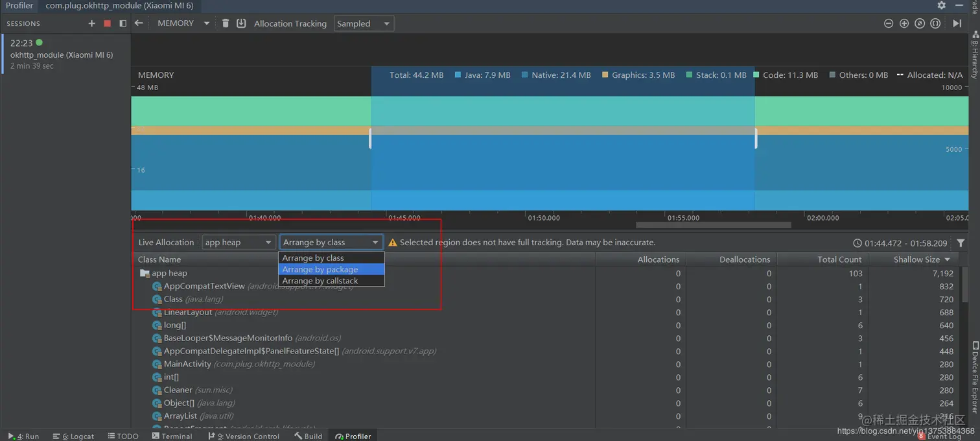Click the Java legend color swatch
Image resolution: width=980 pixels, height=441 pixels.
click(458, 75)
